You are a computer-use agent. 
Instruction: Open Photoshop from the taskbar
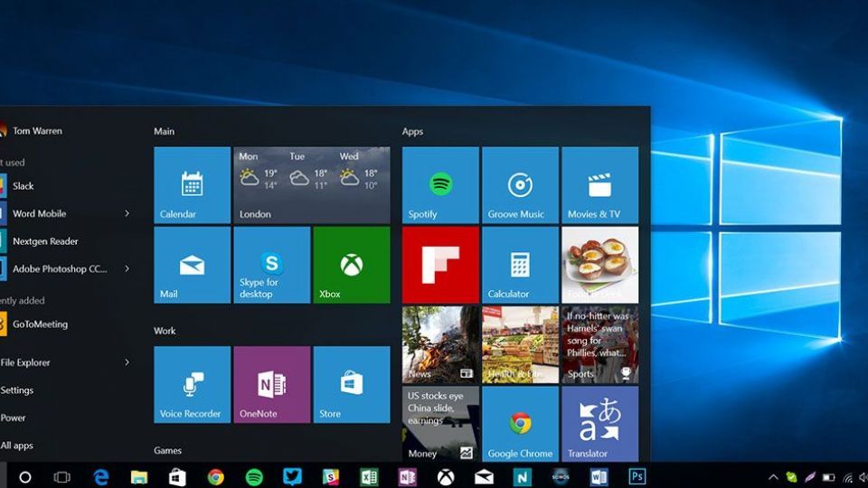[x=637, y=476]
